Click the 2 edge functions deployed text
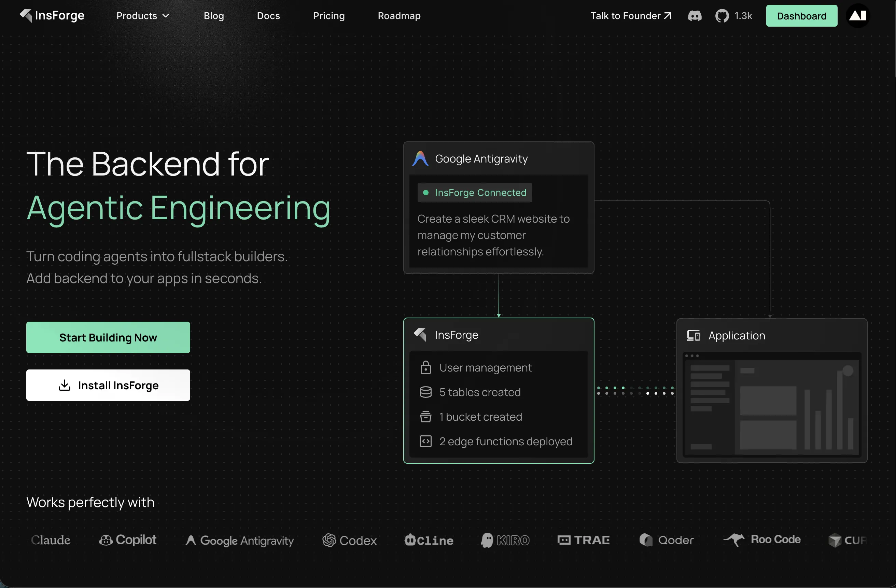 point(506,441)
